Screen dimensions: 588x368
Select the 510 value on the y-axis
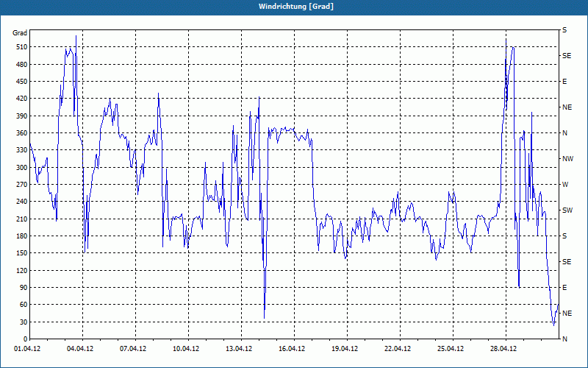coord(22,47)
